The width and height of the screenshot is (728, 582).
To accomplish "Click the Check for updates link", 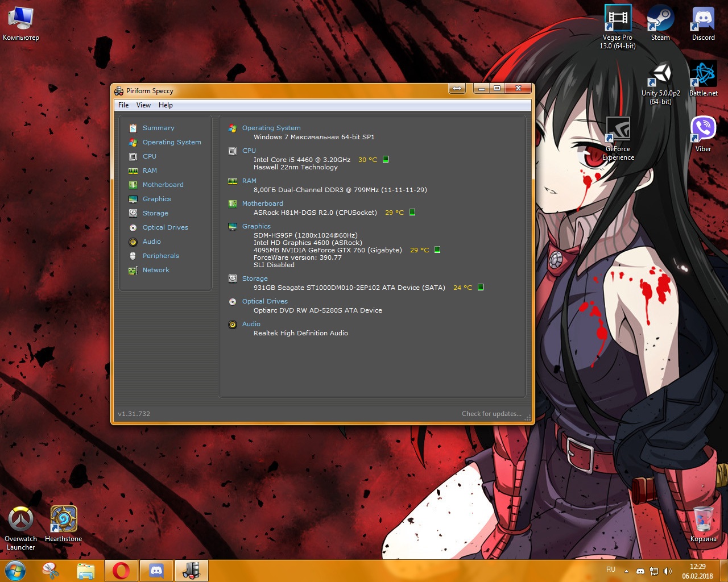I will point(491,414).
